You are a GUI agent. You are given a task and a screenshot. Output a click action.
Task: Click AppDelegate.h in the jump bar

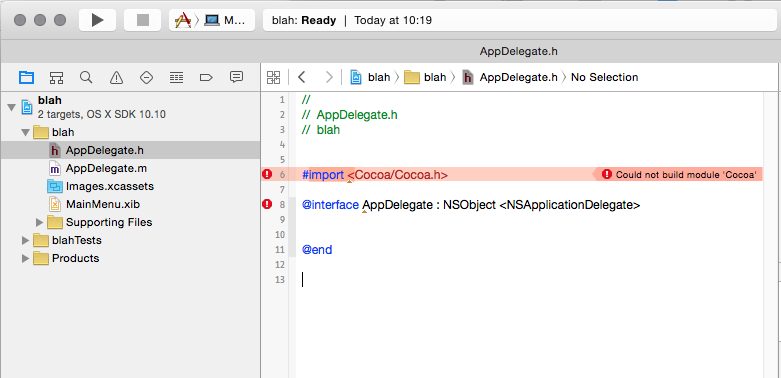point(510,77)
